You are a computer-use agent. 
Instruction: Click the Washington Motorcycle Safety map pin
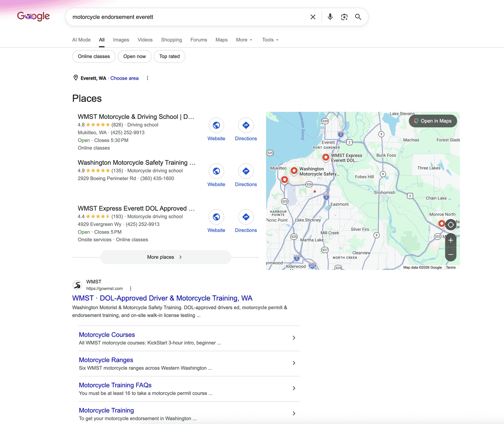(294, 171)
